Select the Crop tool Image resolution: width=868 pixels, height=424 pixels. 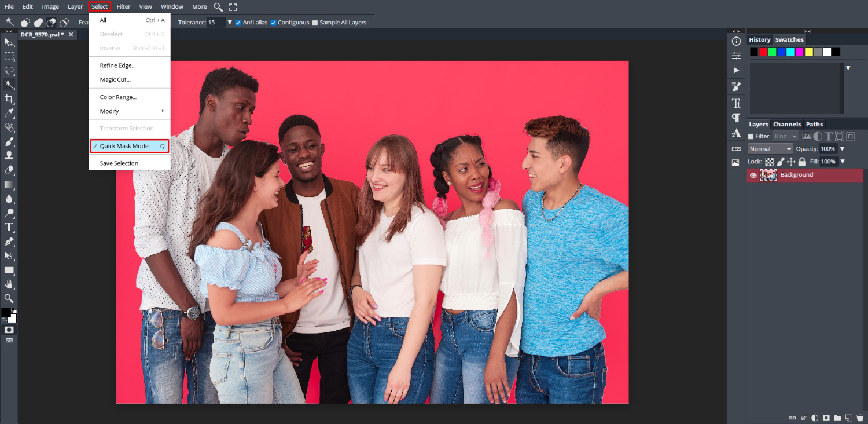[9, 99]
